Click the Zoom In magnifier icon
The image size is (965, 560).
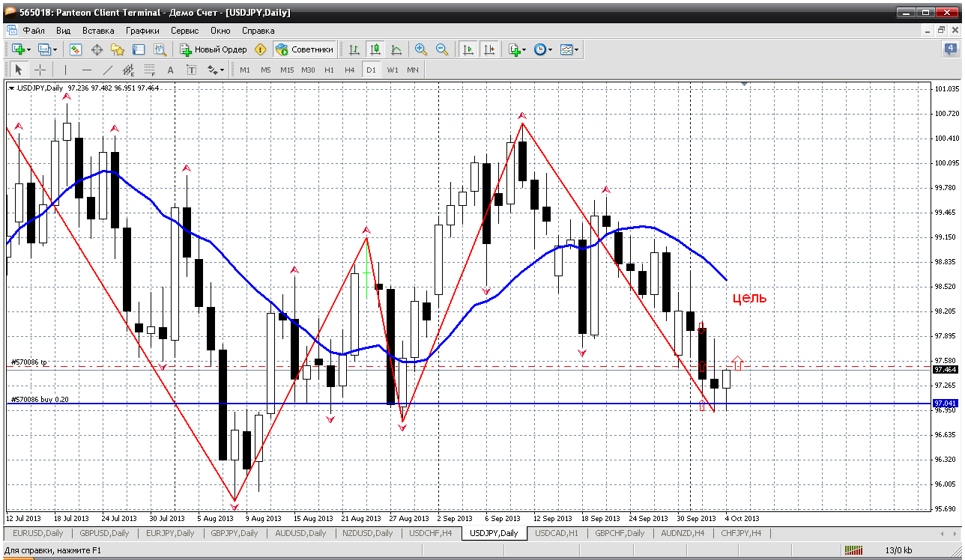point(421,49)
